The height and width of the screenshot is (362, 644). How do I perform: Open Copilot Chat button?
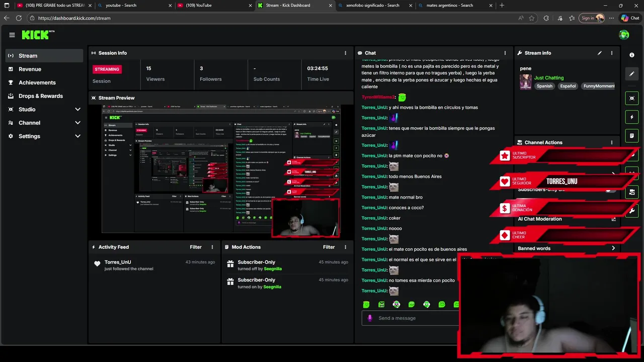[x=630, y=18]
